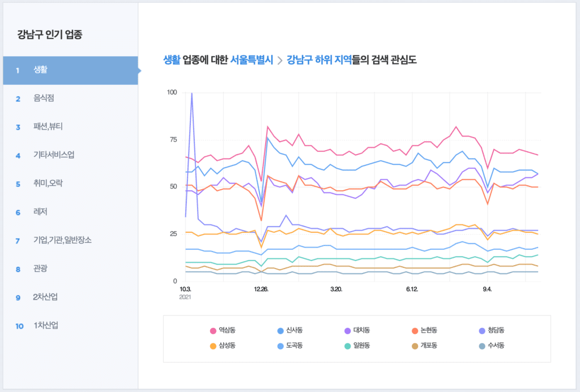Click the 신사동 legend label
The image size is (580, 392).
click(295, 330)
